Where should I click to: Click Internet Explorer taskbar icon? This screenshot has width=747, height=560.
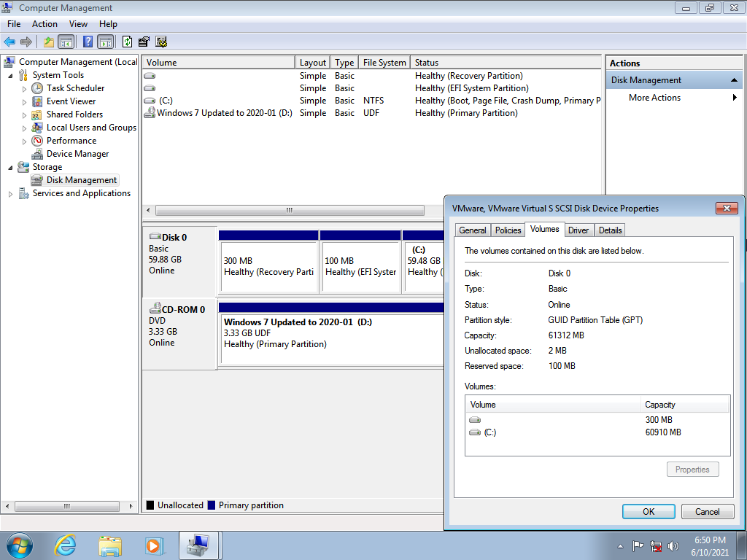click(66, 545)
